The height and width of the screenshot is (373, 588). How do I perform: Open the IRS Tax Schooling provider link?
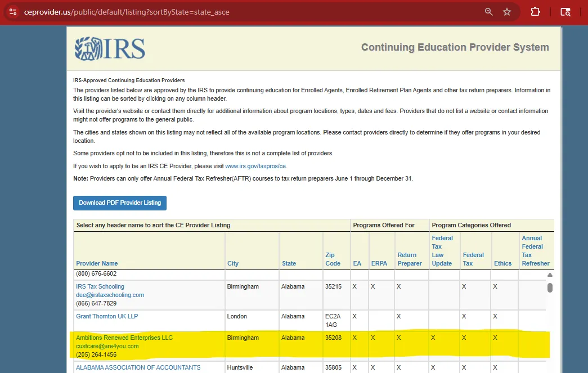pos(100,286)
